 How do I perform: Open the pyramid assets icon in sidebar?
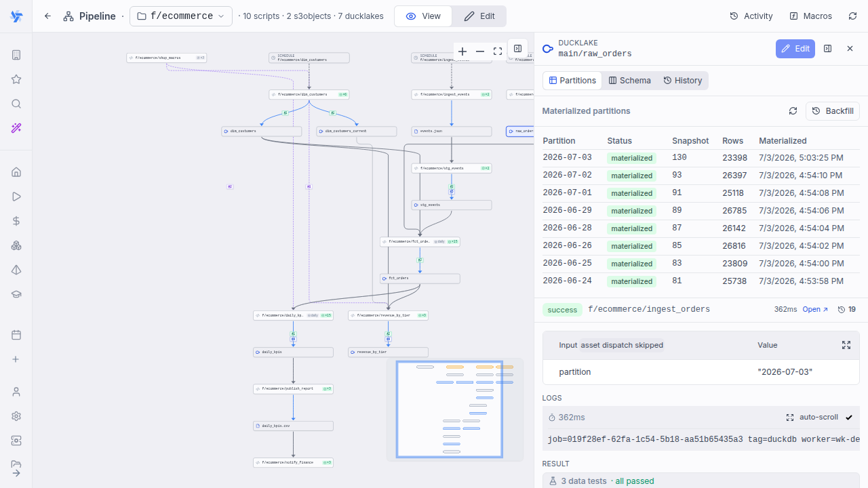(16, 270)
